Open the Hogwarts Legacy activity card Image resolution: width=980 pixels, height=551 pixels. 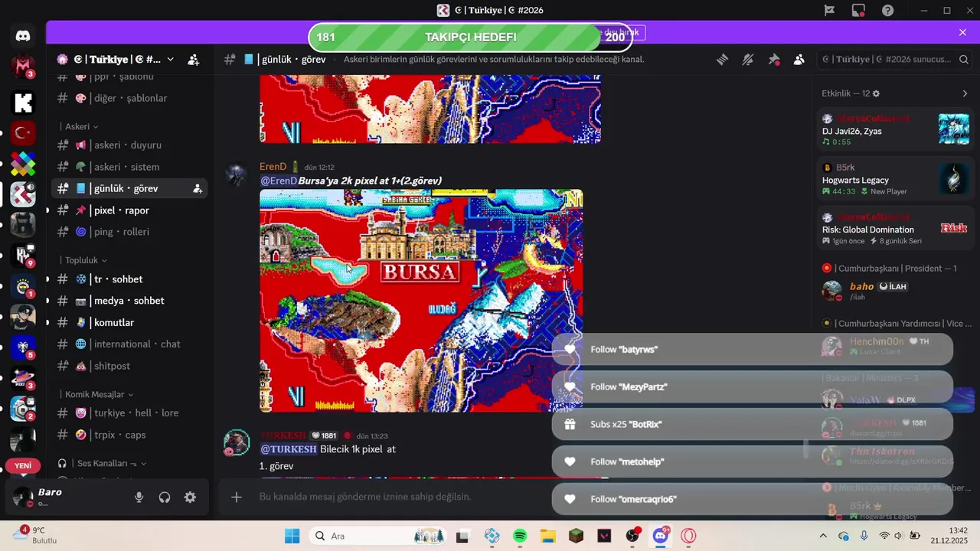[894, 180]
